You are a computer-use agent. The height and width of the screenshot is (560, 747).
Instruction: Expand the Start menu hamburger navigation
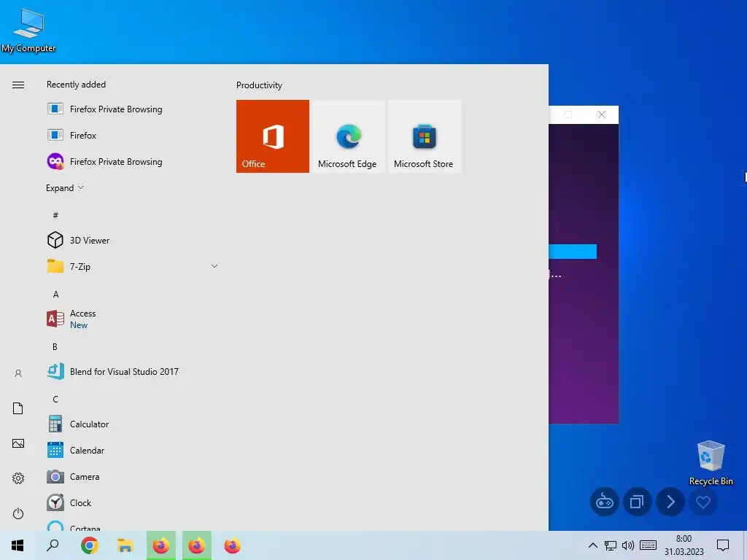coord(18,85)
